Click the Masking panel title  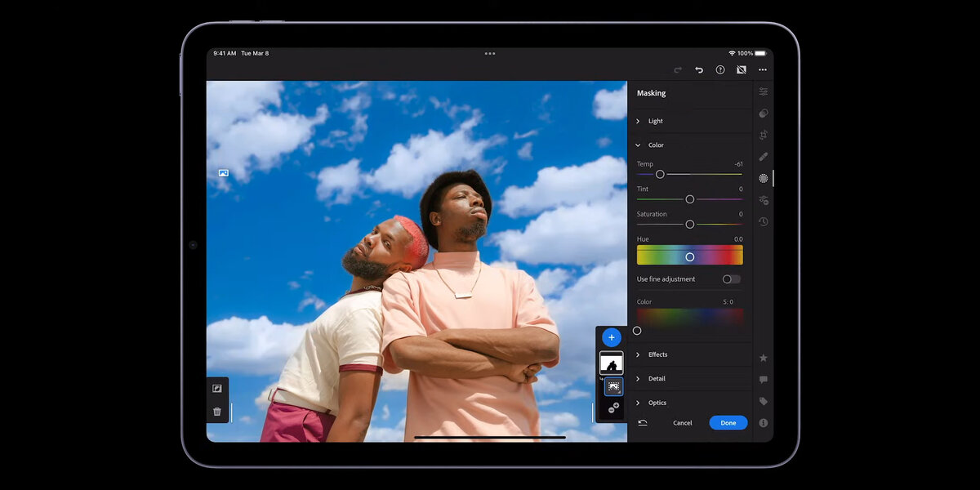[652, 93]
